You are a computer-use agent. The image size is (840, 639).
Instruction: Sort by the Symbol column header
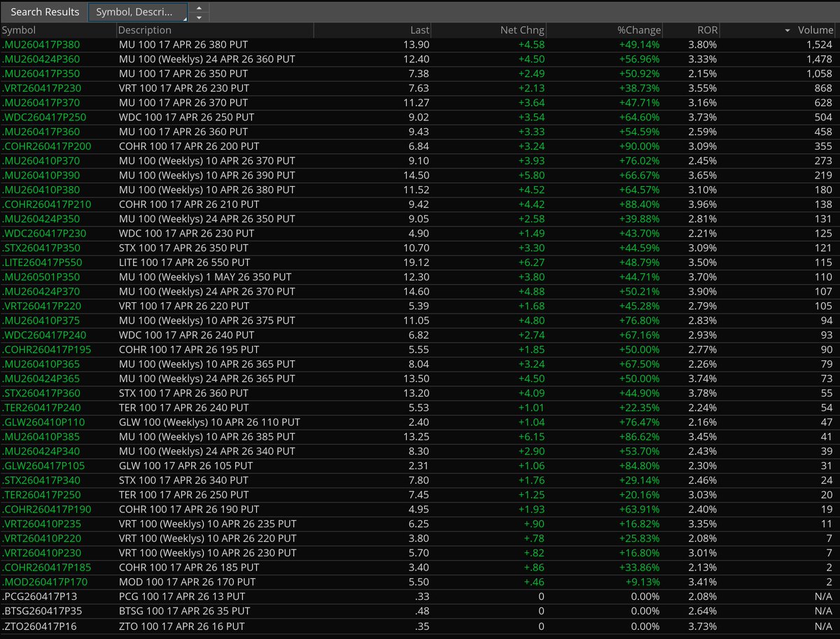click(58, 30)
